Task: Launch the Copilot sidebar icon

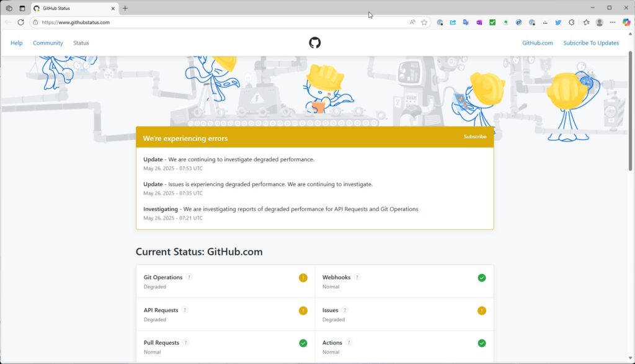Action: [626, 22]
